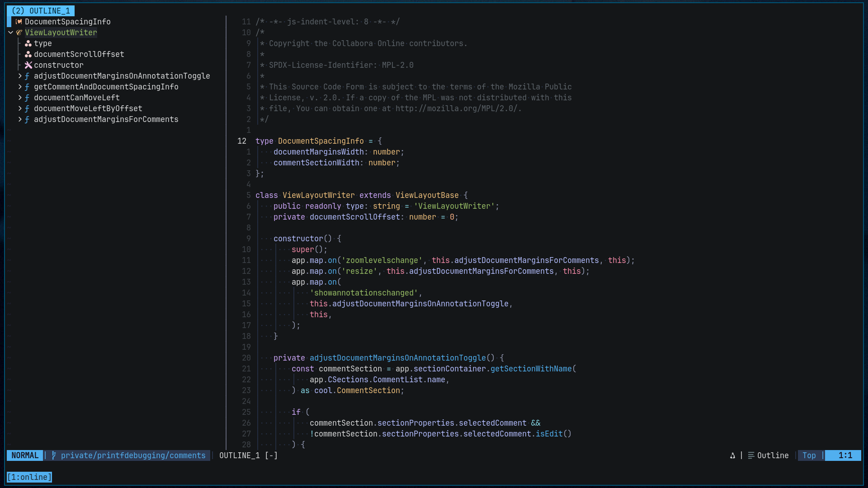
Task: Expand documentMoveLeftByOffset outline node
Action: [20, 108]
